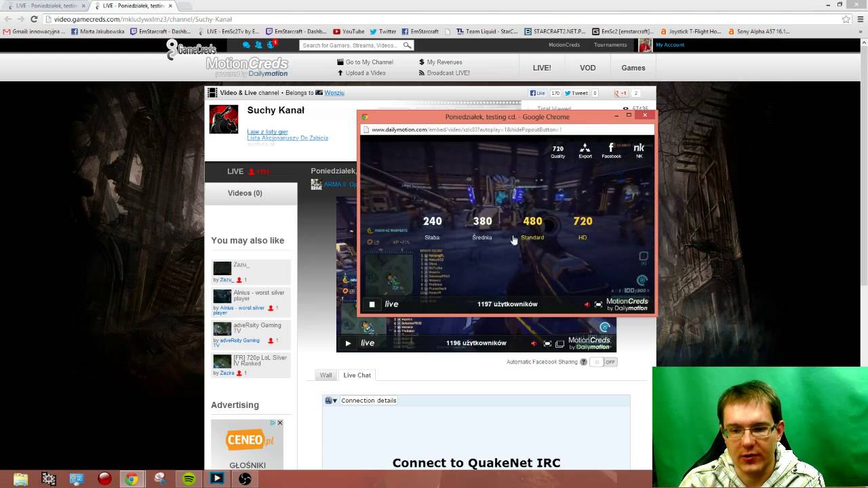868x488 pixels.
Task: Pop out the embedded page player
Action: point(559,343)
